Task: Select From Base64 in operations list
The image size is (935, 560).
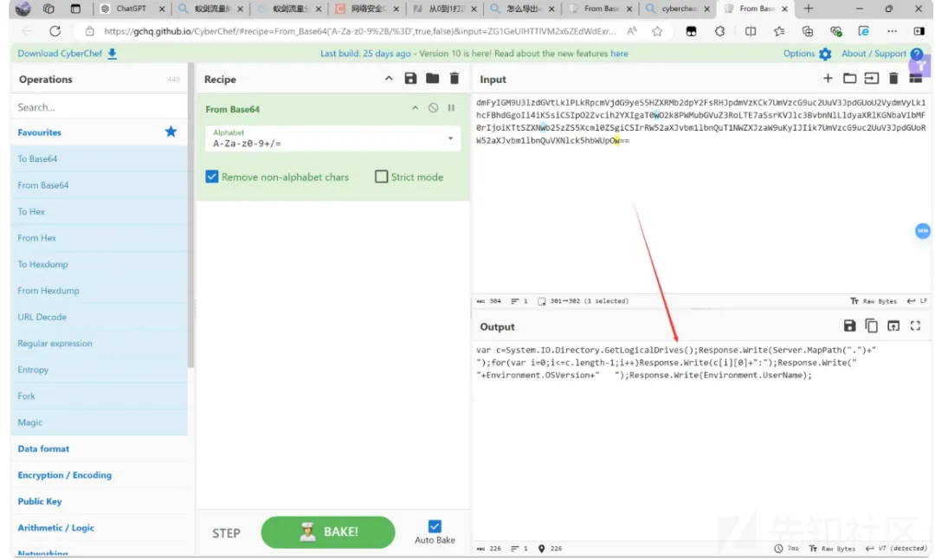Action: pyautogui.click(x=99, y=185)
